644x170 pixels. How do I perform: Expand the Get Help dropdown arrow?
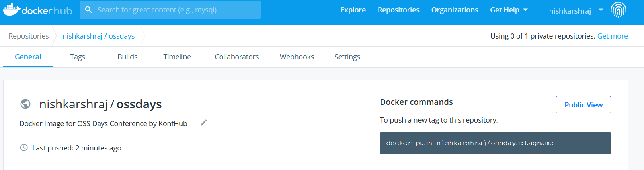[x=525, y=10]
